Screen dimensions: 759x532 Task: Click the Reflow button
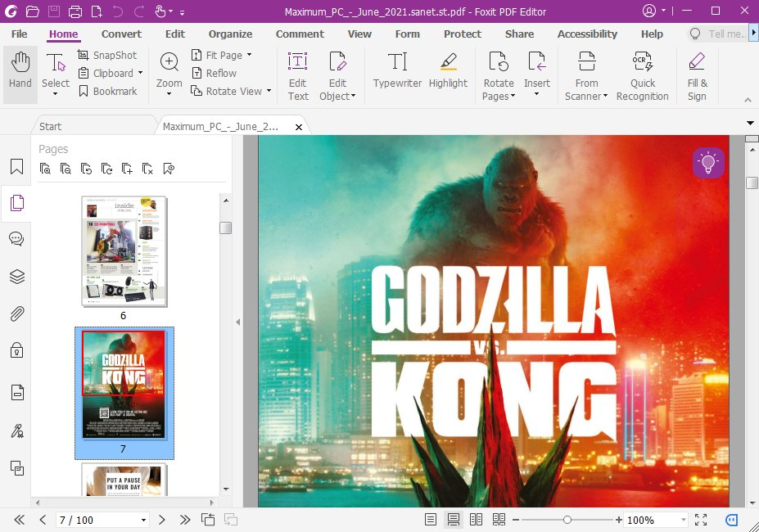(x=215, y=73)
